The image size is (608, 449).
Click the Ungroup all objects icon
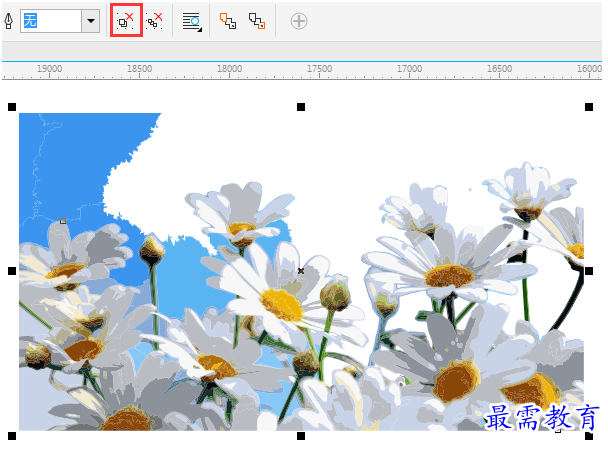[x=154, y=21]
